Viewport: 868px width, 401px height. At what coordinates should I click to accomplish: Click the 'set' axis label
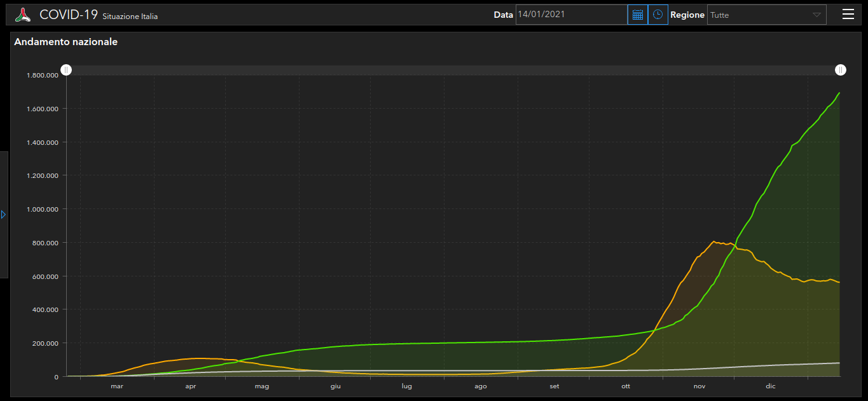[555, 386]
